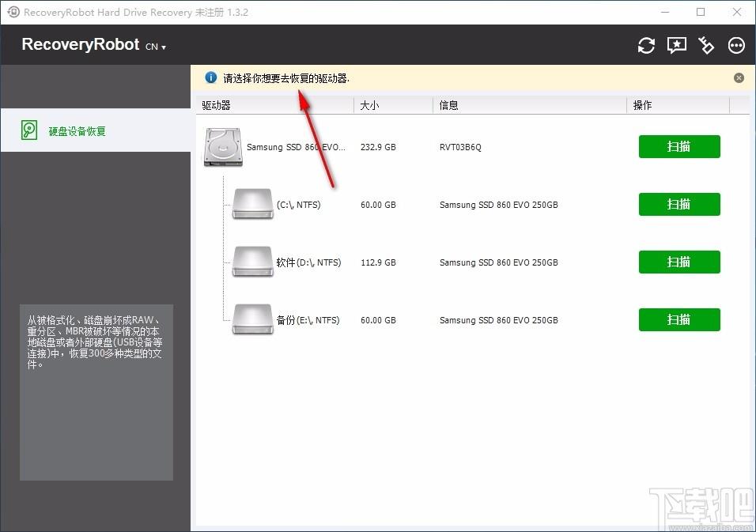The height and width of the screenshot is (532, 756).
Task: Click the C:\ partition drive icon
Action: (x=252, y=204)
